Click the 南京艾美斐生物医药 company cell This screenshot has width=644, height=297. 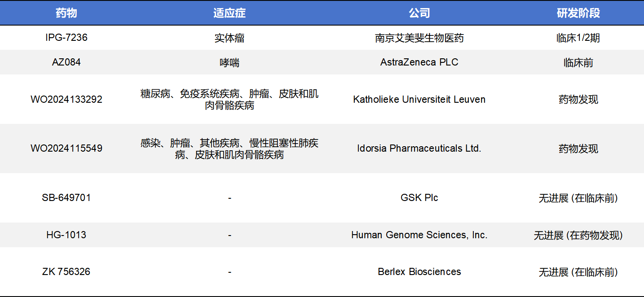tap(419, 38)
